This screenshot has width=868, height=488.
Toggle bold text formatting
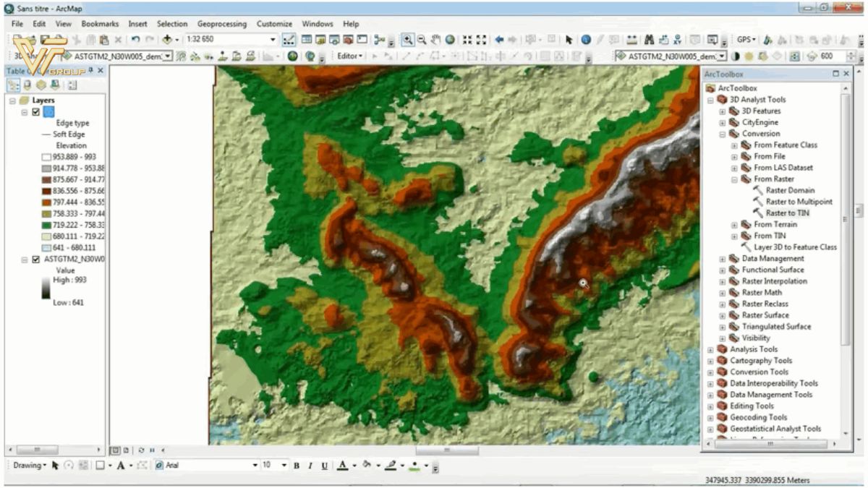pos(297,466)
